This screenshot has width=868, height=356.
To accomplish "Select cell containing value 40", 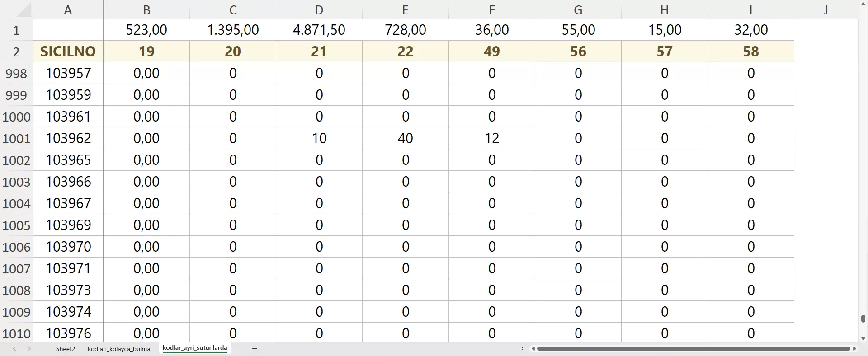I will [405, 138].
